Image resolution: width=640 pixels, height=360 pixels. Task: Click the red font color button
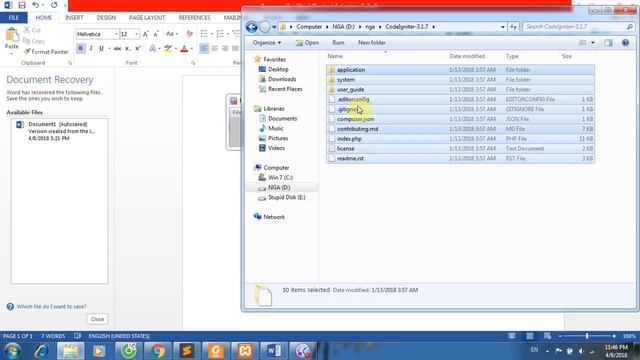point(184,49)
